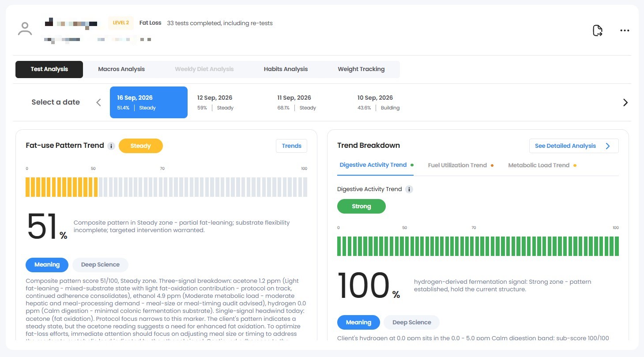Click the Fat Loss label
Viewport: 644px width, 357px height.
pyautogui.click(x=151, y=23)
